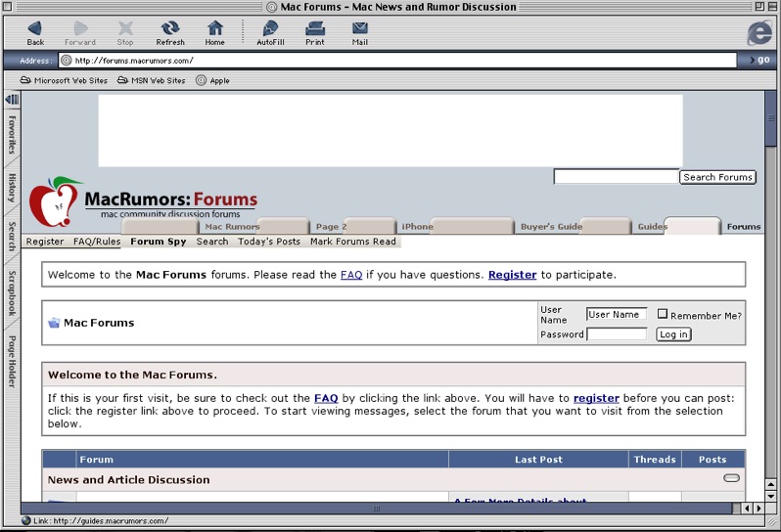Click the Password input field
781x532 pixels.
[x=617, y=333]
